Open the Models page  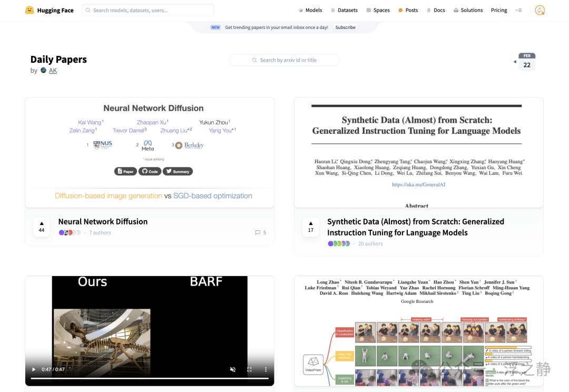[310, 10]
